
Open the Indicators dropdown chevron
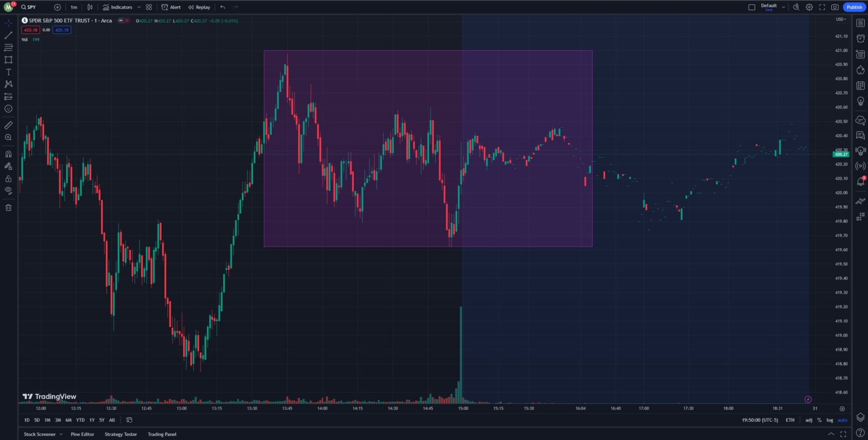[138, 7]
